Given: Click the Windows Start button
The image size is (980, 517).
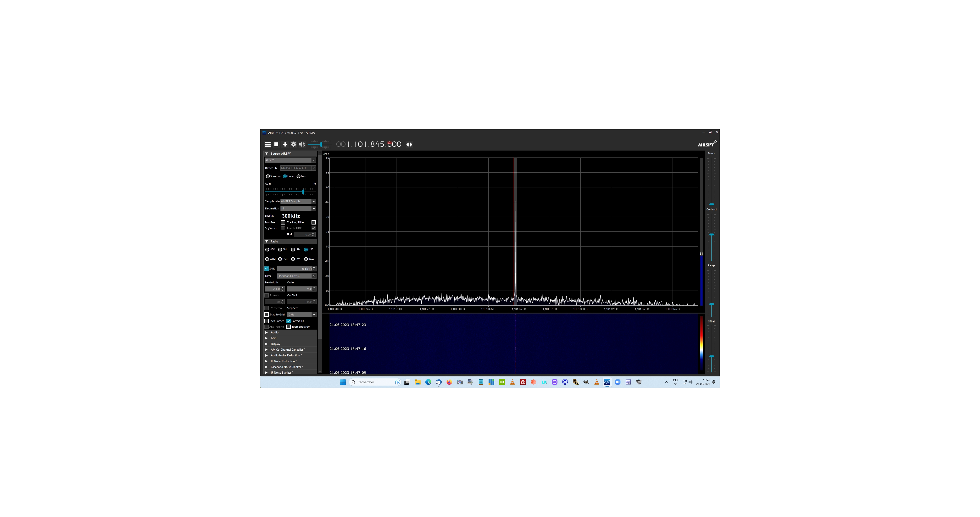Looking at the screenshot, I should (x=343, y=382).
